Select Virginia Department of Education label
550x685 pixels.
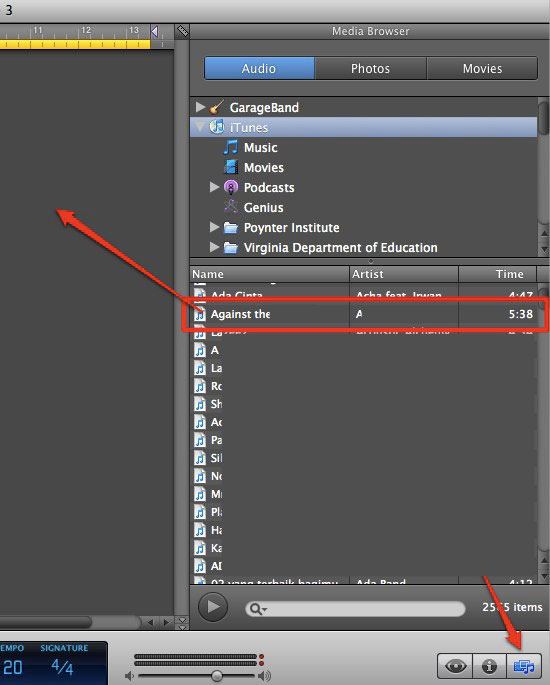point(340,248)
